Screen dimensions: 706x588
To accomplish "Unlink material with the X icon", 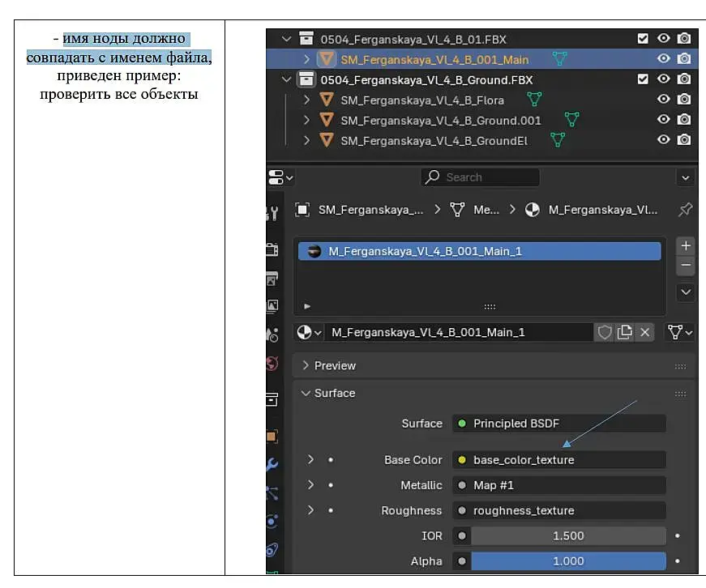I will pyautogui.click(x=644, y=332).
